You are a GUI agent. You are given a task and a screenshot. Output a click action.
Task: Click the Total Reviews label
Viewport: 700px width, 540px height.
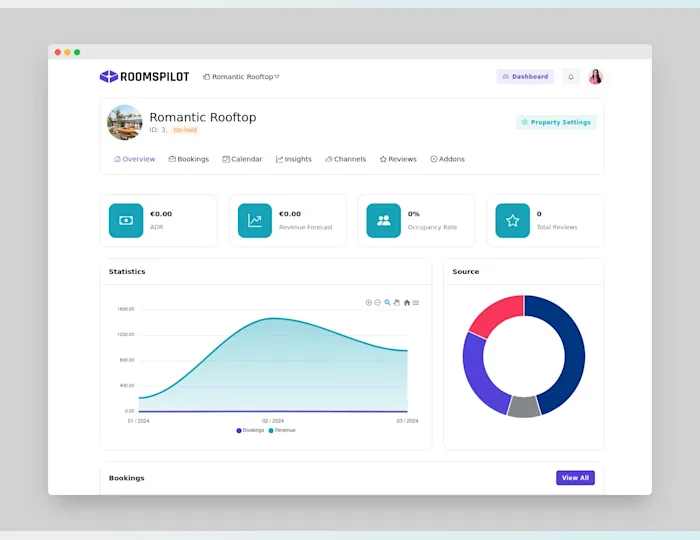(557, 227)
